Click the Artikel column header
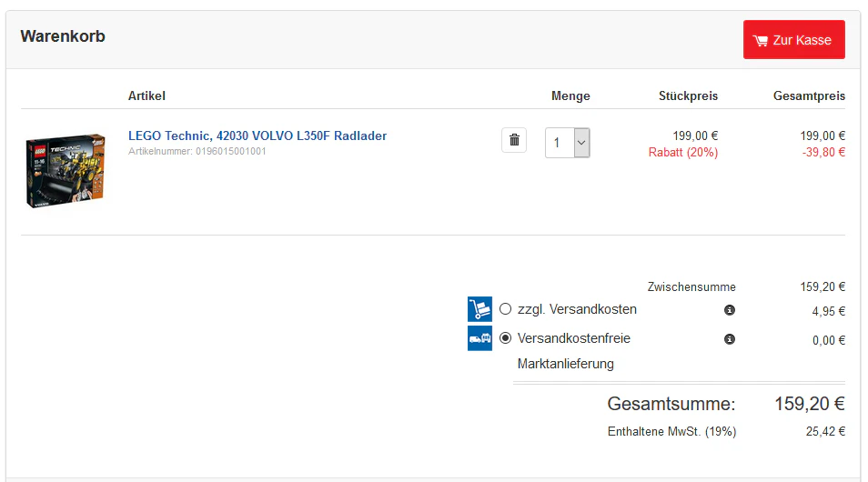The height and width of the screenshot is (482, 868). 146,95
